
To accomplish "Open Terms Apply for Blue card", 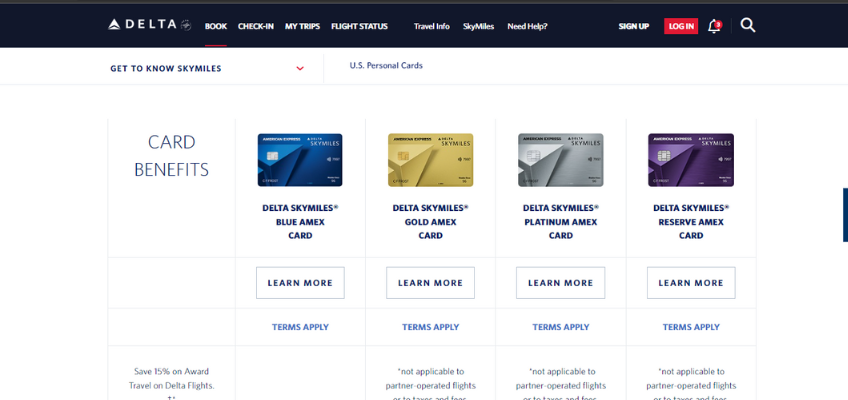I will pyautogui.click(x=300, y=327).
